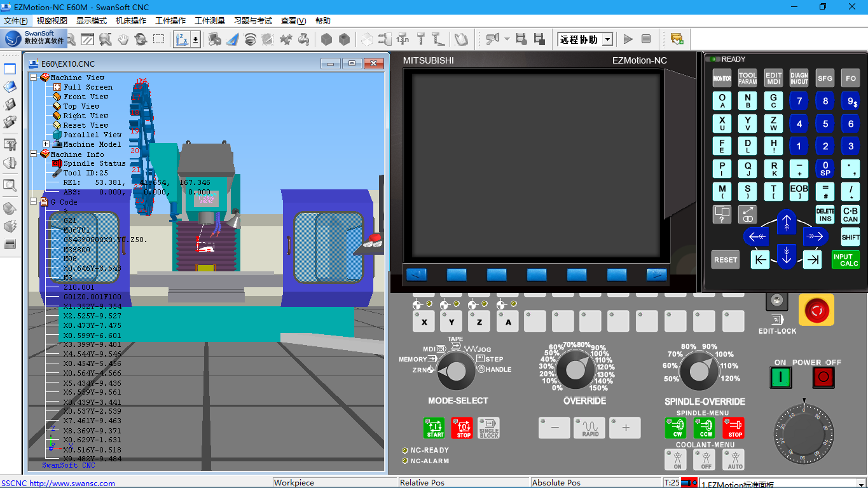Click the green CYCLE START button

tap(435, 428)
